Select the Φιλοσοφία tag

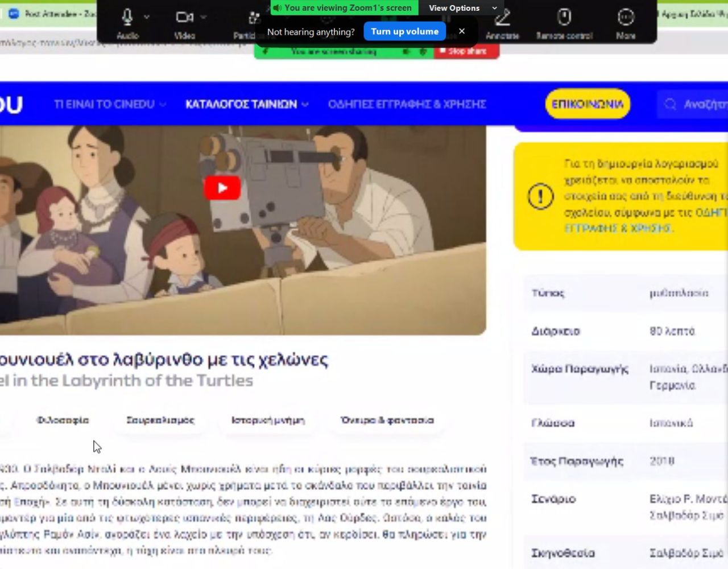click(x=63, y=420)
